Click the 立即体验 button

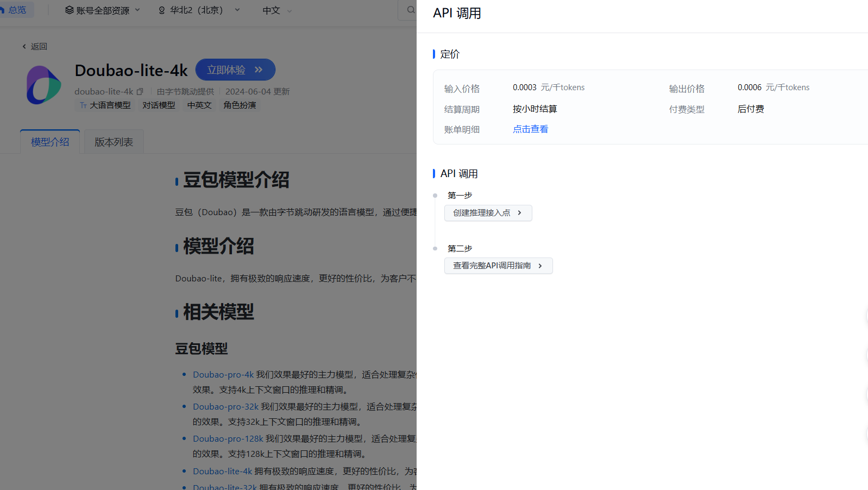click(x=235, y=70)
